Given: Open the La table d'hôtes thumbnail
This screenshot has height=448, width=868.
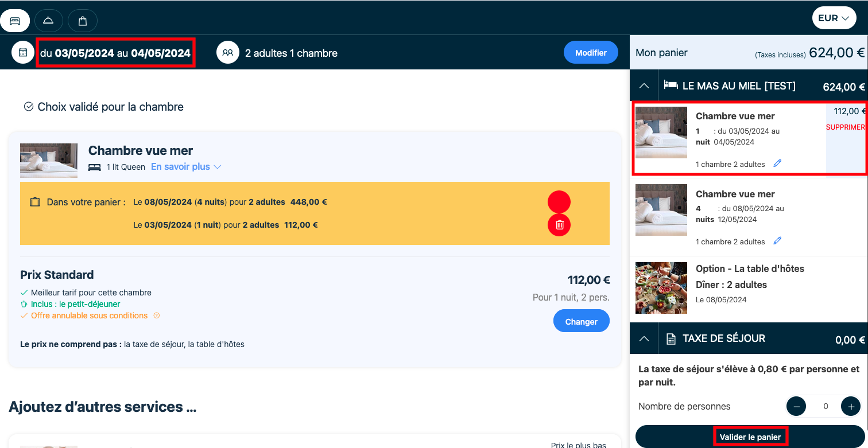Looking at the screenshot, I should point(661,287).
